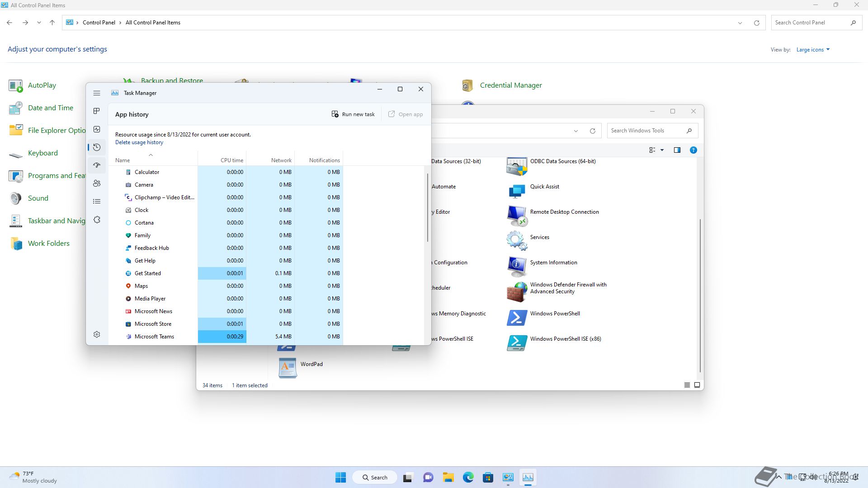Switch Windows Tools to details view
Screen dimensions: 868x488
coord(687,385)
